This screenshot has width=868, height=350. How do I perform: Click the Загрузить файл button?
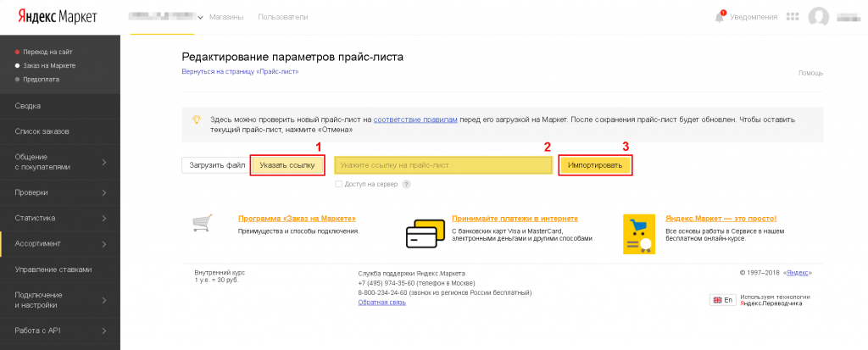point(217,165)
